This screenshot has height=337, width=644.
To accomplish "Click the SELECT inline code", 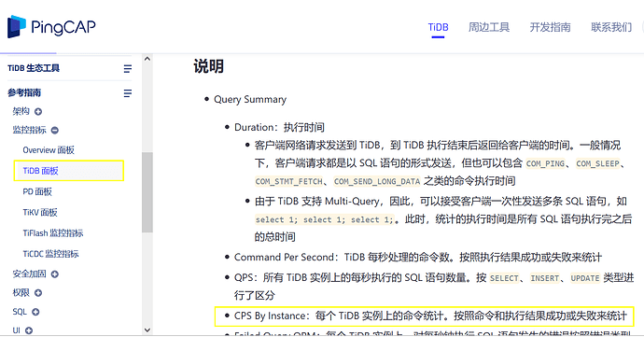I will [x=504, y=278].
